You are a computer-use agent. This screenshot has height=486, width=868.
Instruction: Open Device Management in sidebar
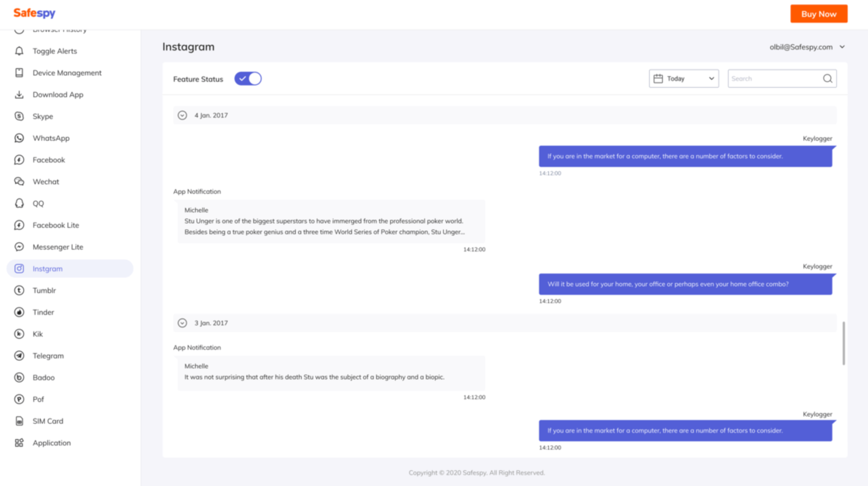pos(67,73)
